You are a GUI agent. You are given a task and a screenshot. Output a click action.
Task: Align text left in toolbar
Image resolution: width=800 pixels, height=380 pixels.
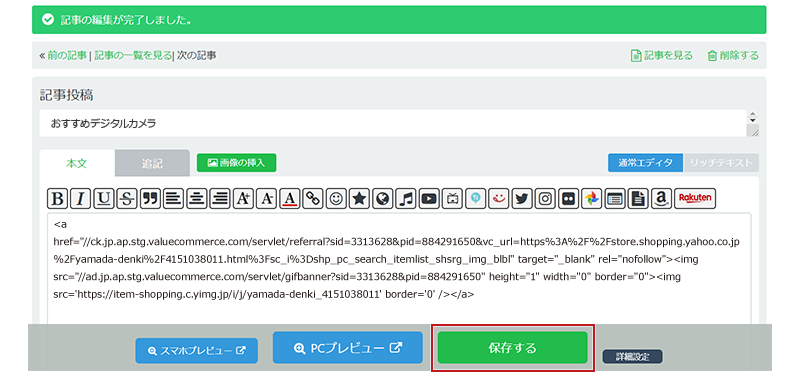[x=173, y=199]
